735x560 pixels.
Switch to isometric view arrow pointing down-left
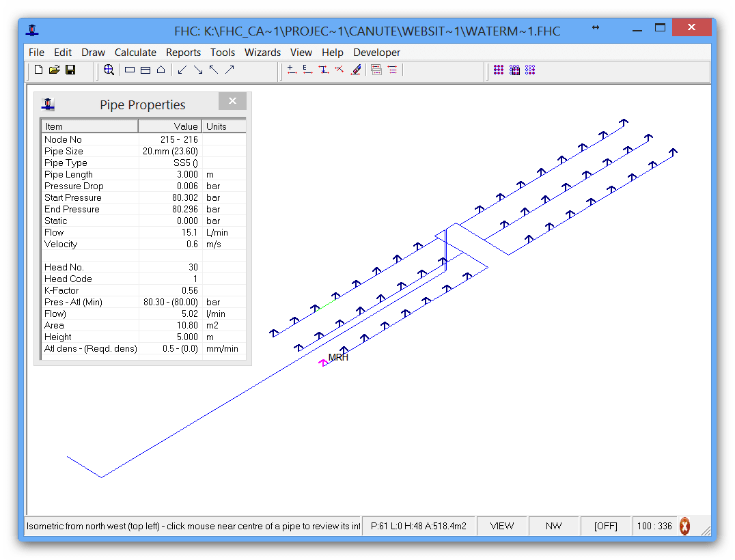pyautogui.click(x=182, y=70)
